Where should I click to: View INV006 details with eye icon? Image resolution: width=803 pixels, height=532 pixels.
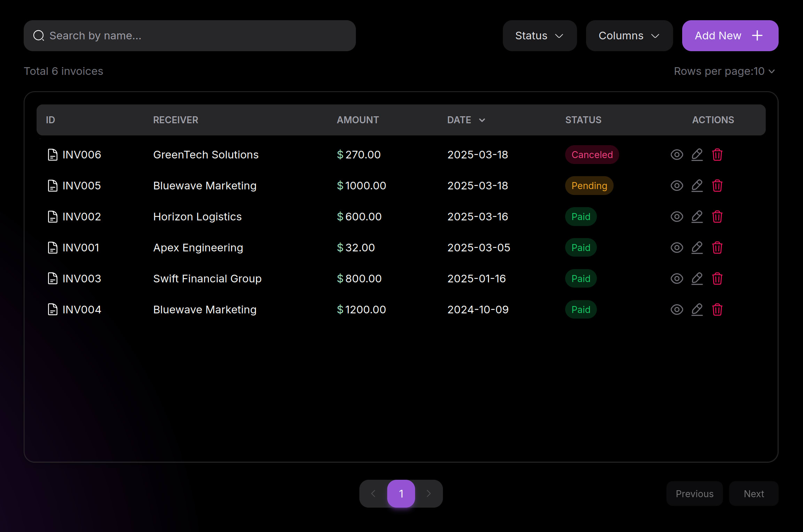coord(677,155)
